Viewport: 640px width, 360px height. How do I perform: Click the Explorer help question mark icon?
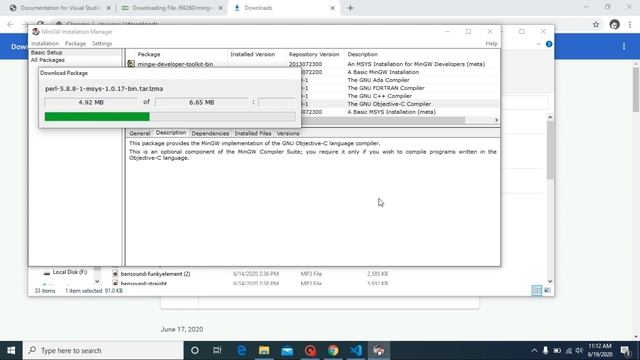tap(549, 44)
